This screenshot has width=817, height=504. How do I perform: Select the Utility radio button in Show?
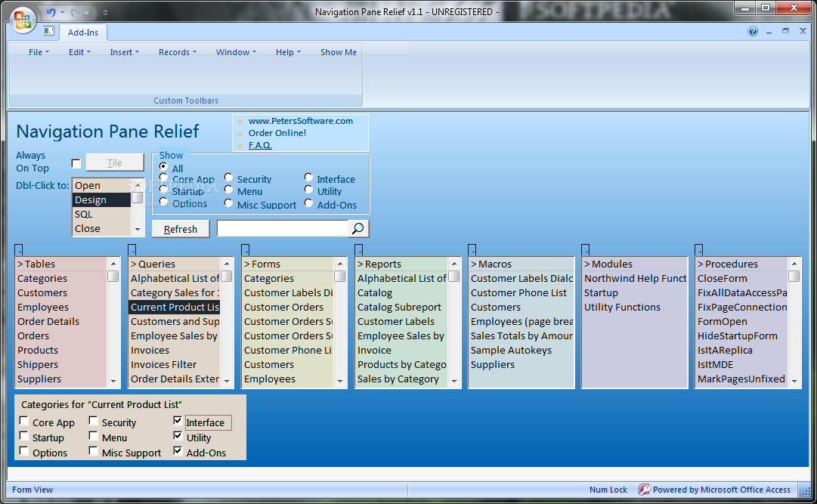click(308, 189)
